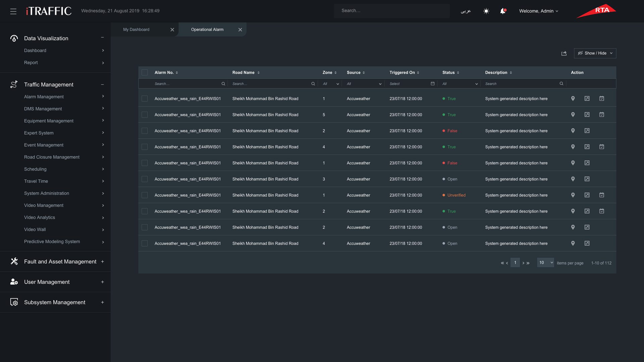Go to the next page arrow

pyautogui.click(x=523, y=263)
